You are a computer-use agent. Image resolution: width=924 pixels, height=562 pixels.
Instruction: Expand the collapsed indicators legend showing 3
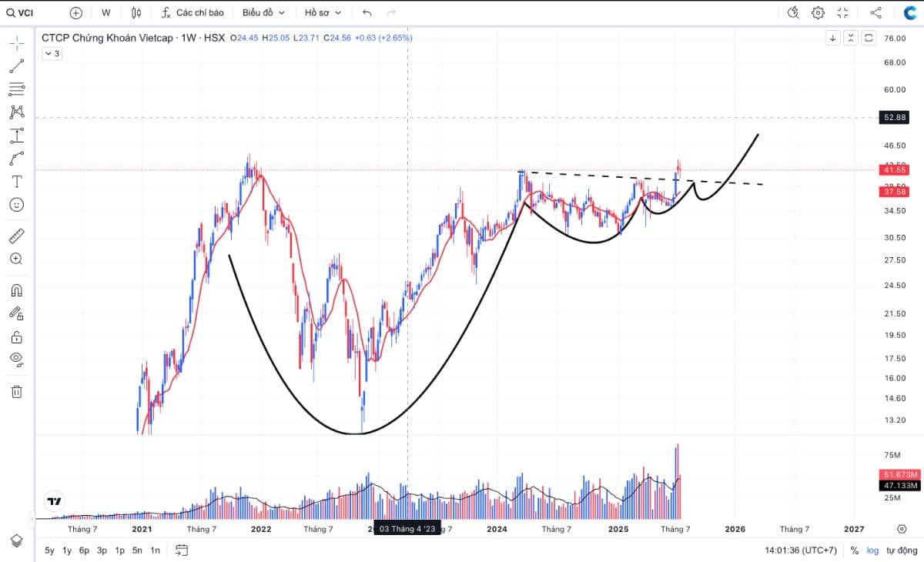52,53
